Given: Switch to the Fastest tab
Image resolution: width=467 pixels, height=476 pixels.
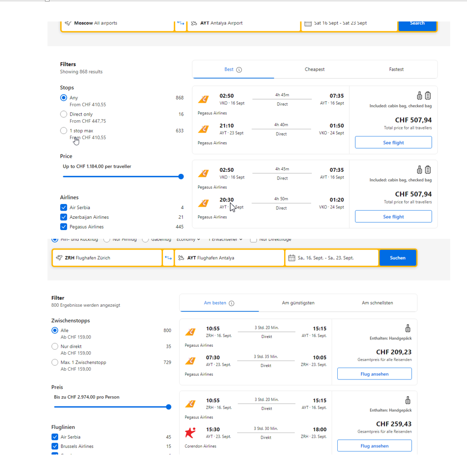Looking at the screenshot, I should point(396,70).
